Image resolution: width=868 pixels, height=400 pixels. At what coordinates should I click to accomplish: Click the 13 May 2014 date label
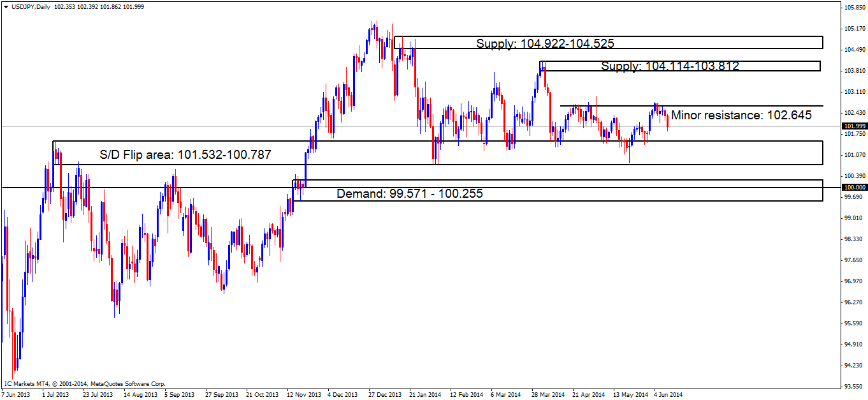click(x=630, y=395)
